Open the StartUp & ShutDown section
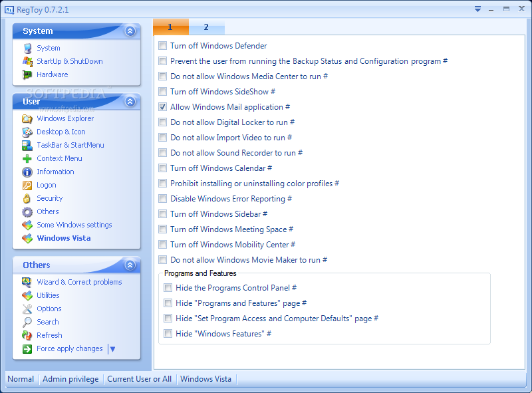 70,61
